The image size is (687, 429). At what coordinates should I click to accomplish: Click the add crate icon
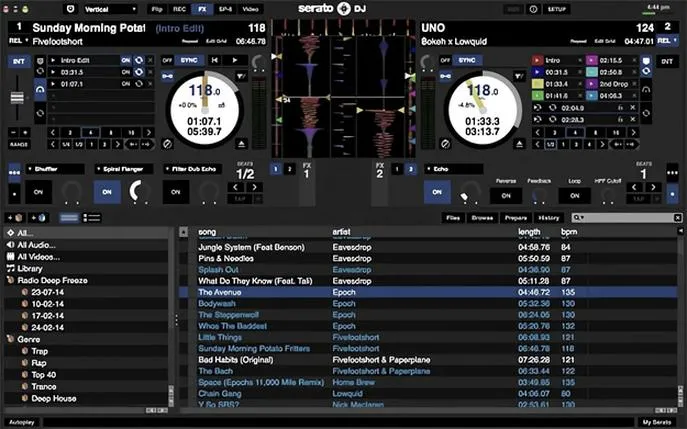click(x=15, y=218)
